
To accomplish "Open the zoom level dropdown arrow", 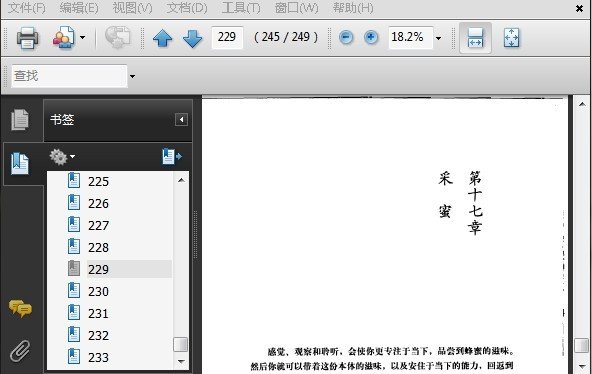I will pos(438,38).
